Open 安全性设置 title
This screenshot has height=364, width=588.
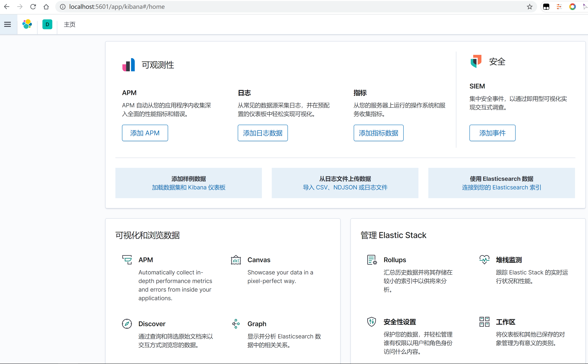[x=400, y=322]
